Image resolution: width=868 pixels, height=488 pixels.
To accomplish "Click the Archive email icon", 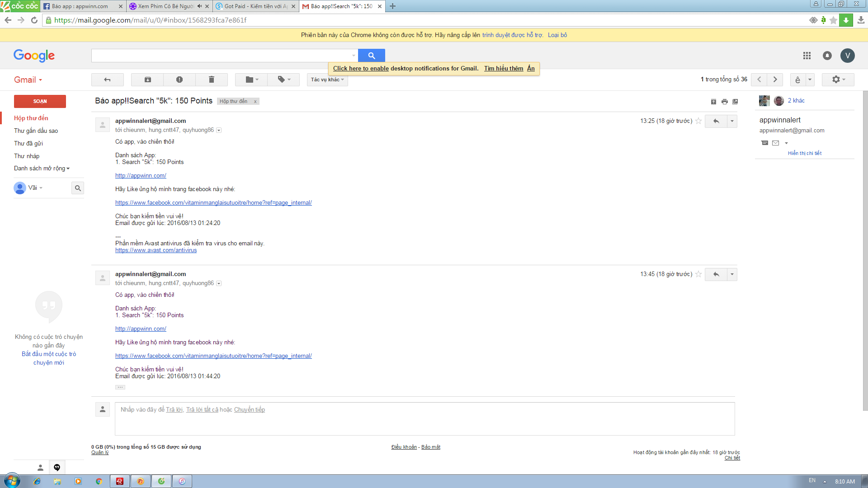I will tap(147, 80).
